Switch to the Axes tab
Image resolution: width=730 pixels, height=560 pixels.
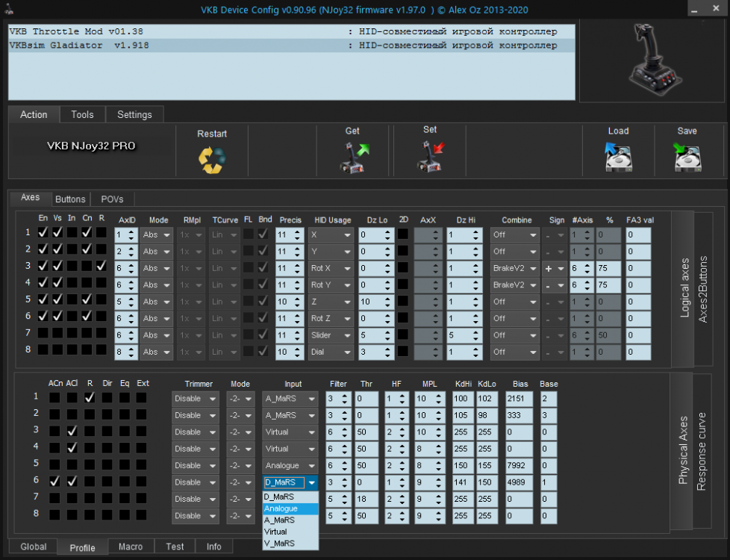point(31,198)
